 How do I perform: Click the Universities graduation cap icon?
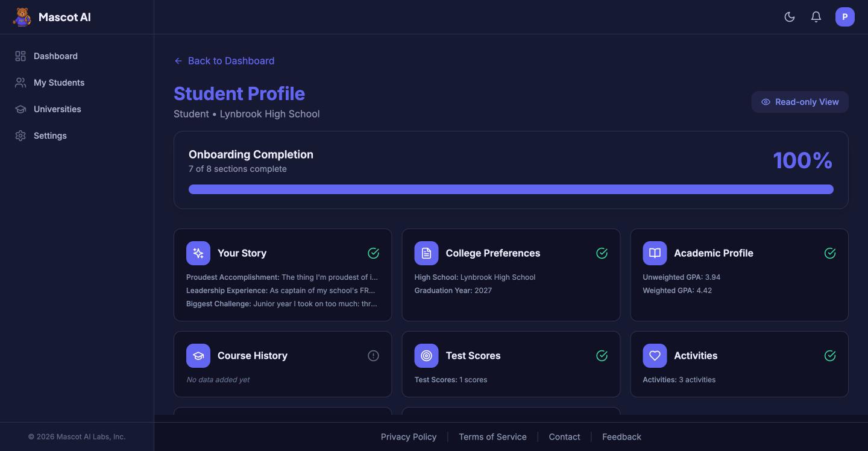pyautogui.click(x=20, y=109)
